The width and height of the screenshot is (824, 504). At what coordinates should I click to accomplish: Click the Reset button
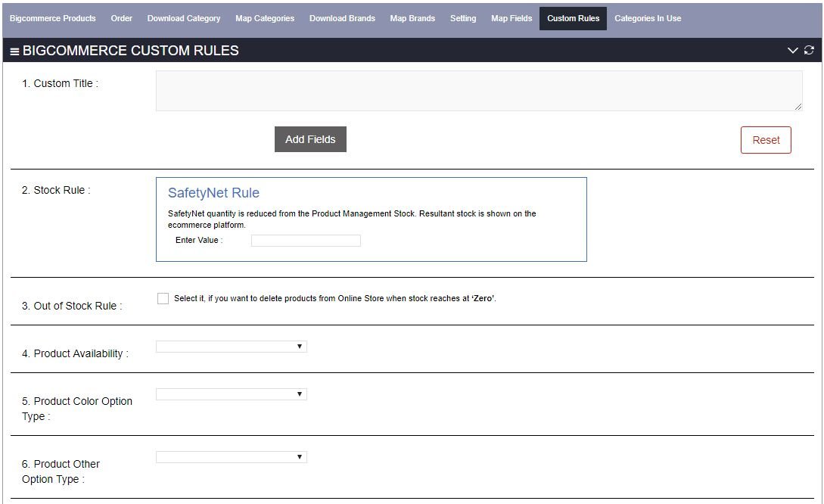766,140
